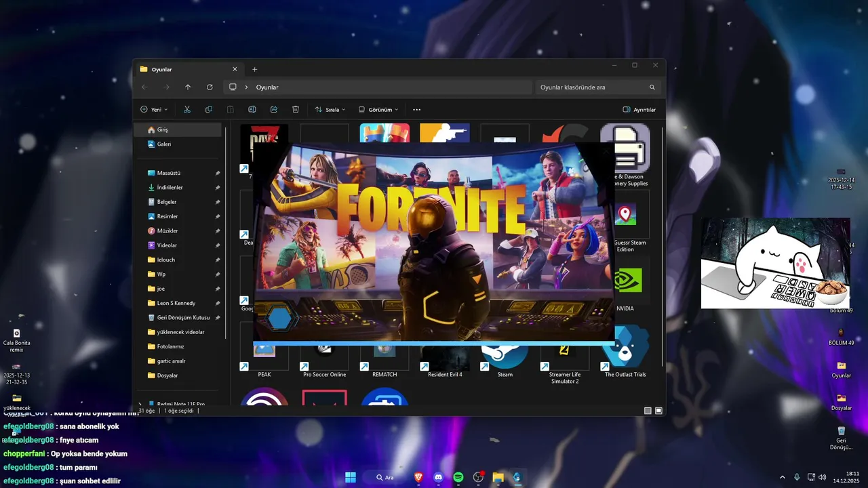Open Spotify from the taskbar
868x488 pixels.
pos(458,477)
